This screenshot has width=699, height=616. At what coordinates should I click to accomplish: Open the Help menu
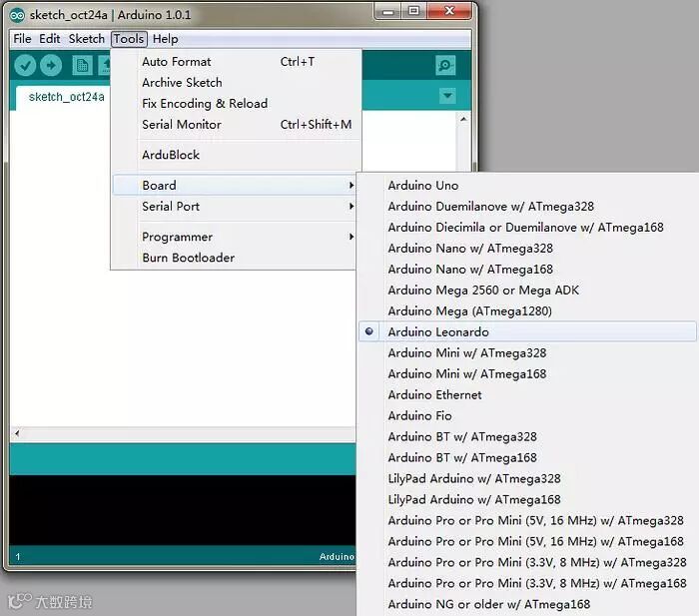[166, 39]
